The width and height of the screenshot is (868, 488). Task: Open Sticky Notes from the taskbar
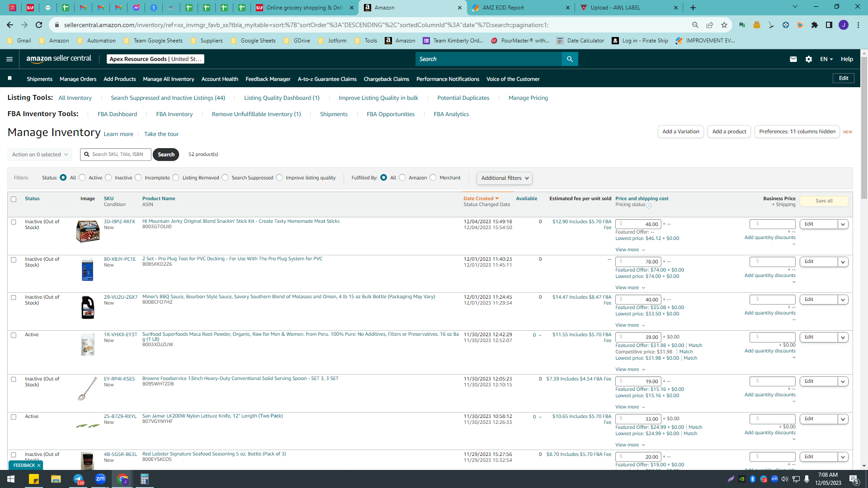(x=34, y=479)
